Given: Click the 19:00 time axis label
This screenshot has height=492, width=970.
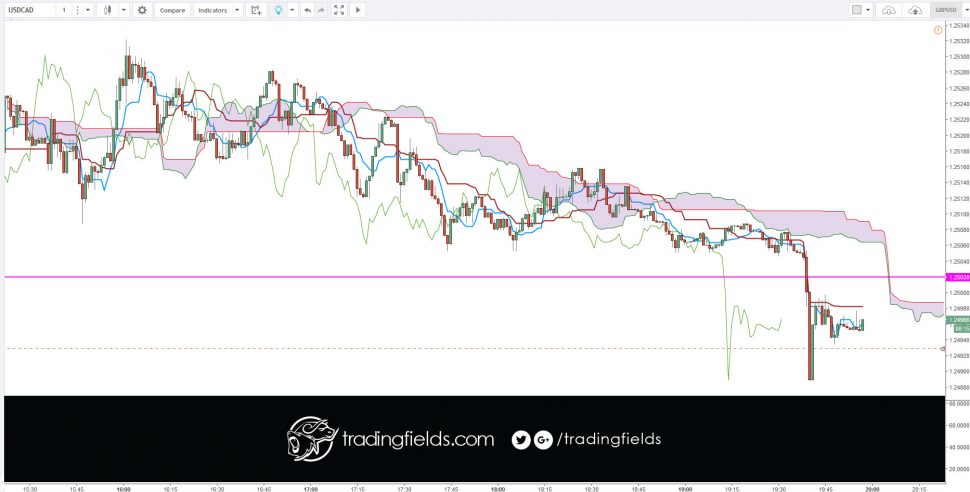Looking at the screenshot, I should coord(684,488).
